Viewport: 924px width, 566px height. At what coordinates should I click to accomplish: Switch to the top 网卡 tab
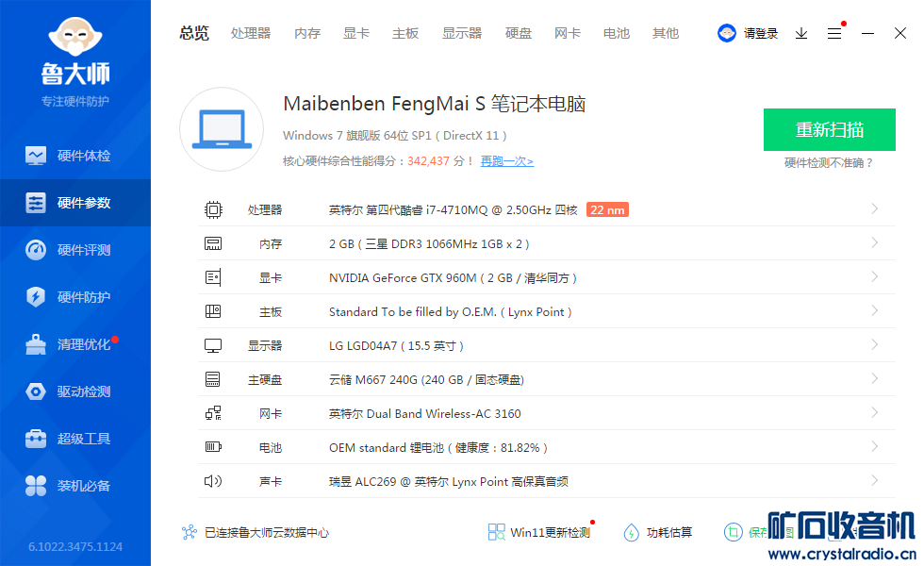(x=568, y=33)
